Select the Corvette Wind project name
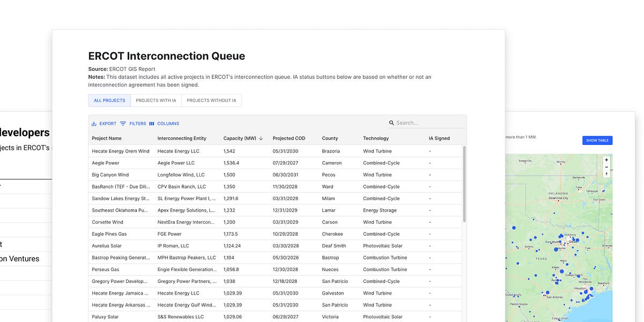Screen dimensions: 644x322 tap(107, 222)
